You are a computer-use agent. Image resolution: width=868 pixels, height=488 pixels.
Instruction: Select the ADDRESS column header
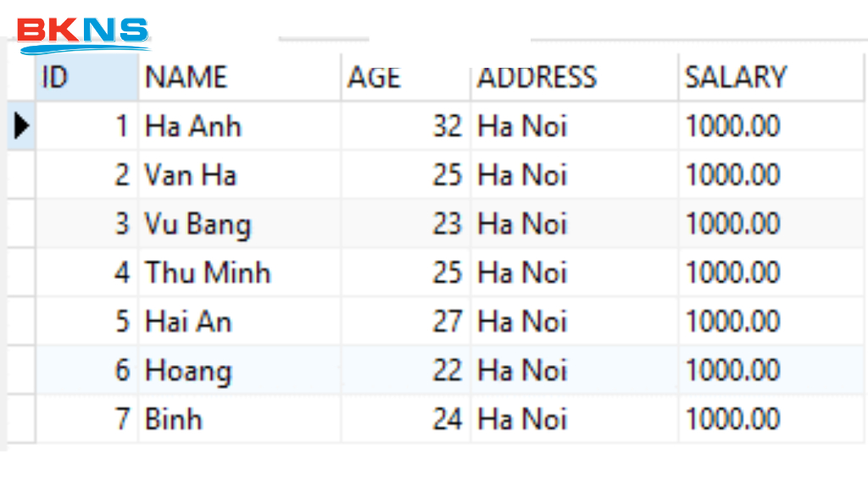coord(574,78)
